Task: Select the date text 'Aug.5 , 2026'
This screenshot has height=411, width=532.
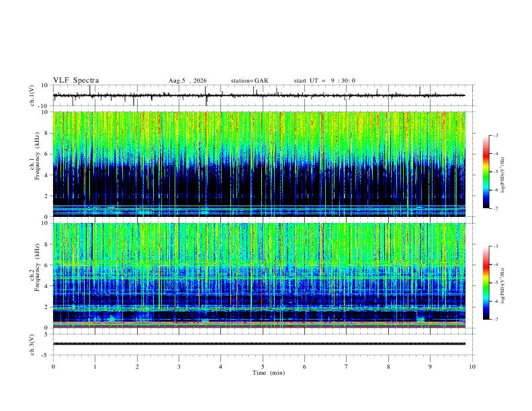Action: 187,81
